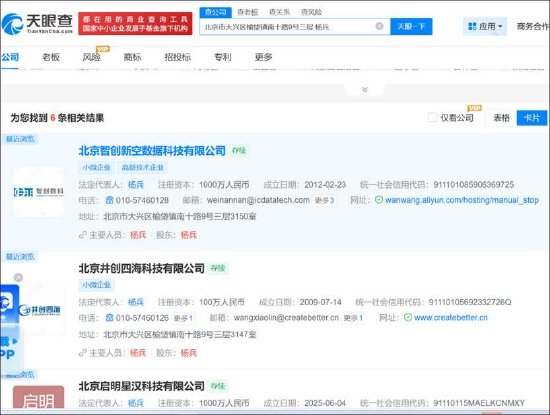Open the 应用 dropdown

tap(485, 26)
